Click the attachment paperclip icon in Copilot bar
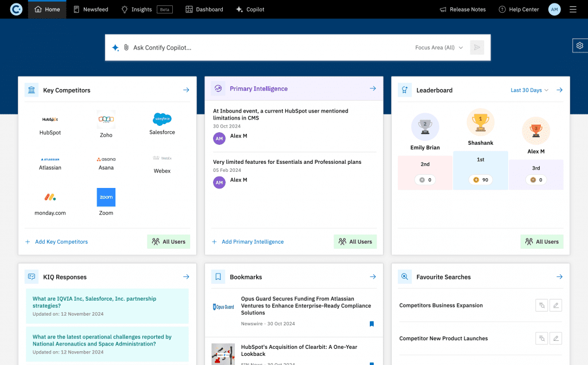This screenshot has height=365, width=588. tap(126, 48)
